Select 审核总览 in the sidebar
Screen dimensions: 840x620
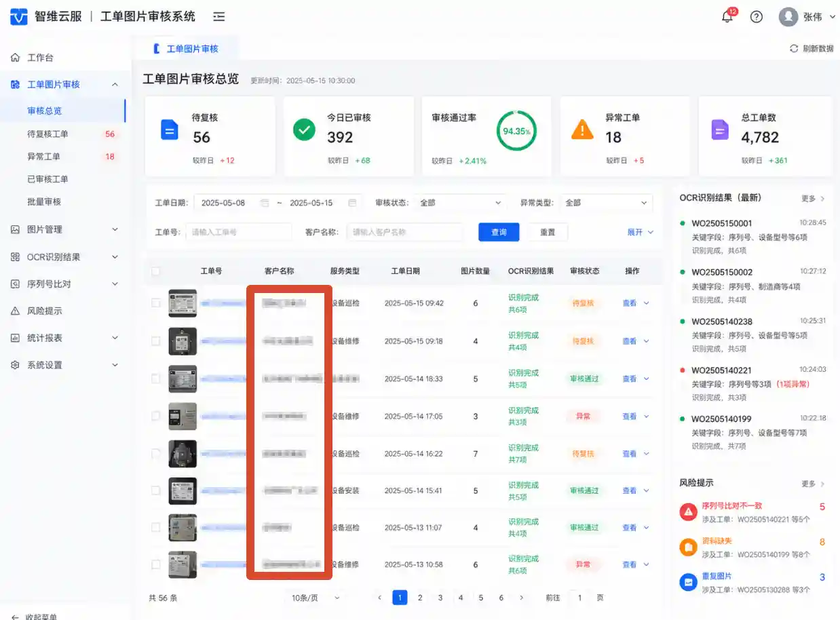pos(62,111)
